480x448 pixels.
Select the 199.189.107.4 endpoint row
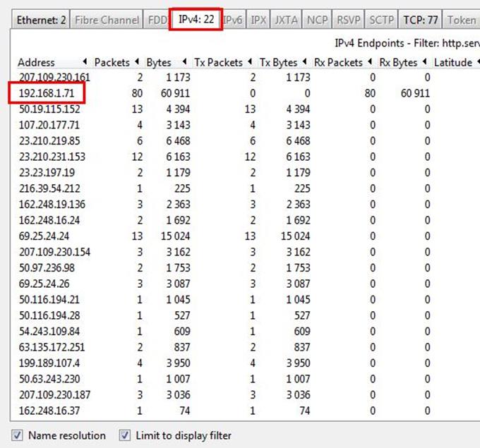click(49, 363)
